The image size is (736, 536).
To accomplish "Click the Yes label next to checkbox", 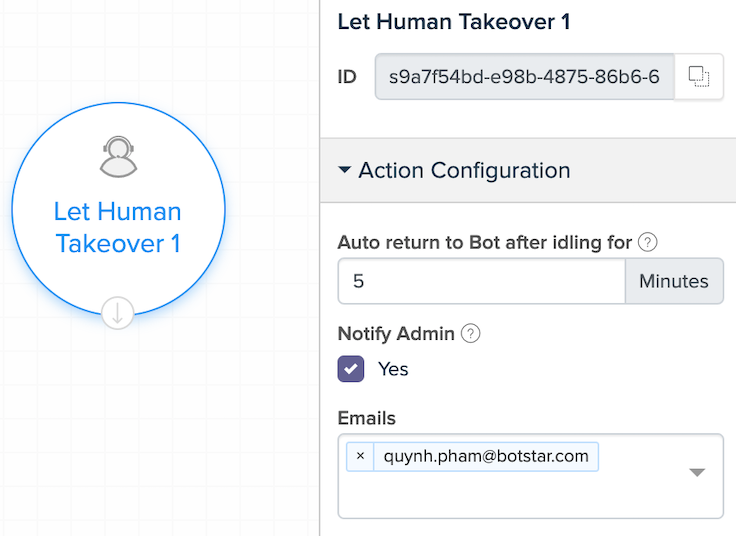I will click(x=393, y=369).
